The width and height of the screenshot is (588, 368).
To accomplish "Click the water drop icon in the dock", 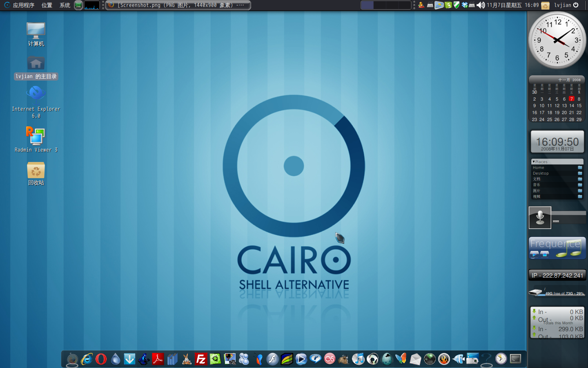I will pyautogui.click(x=116, y=359).
